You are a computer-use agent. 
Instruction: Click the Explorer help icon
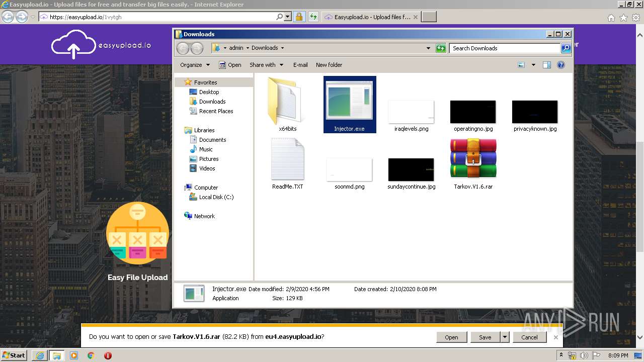pyautogui.click(x=561, y=65)
